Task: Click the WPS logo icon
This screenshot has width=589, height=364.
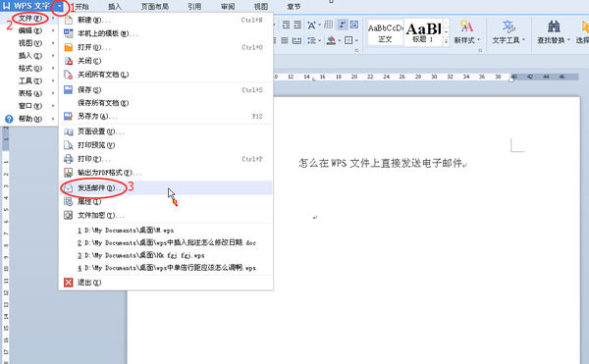Action: click(x=7, y=6)
